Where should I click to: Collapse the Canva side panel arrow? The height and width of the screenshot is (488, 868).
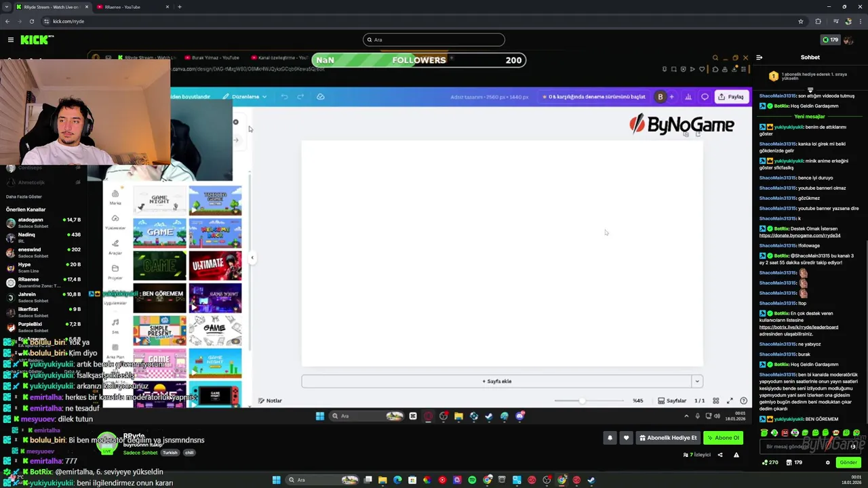252,258
